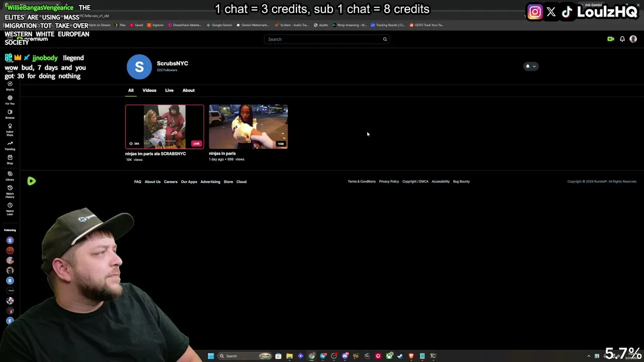The height and width of the screenshot is (362, 644).
Task: Open Rtmp streaming bookmark
Action: [x=350, y=25]
